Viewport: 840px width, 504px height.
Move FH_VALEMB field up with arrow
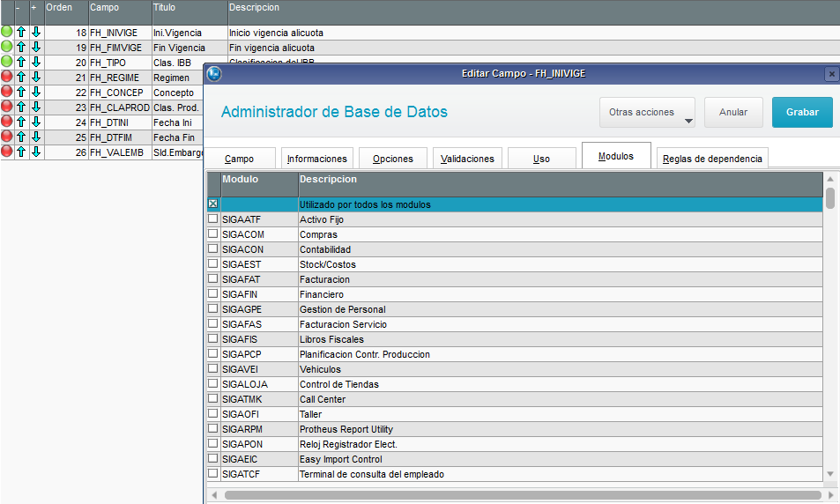[x=21, y=152]
